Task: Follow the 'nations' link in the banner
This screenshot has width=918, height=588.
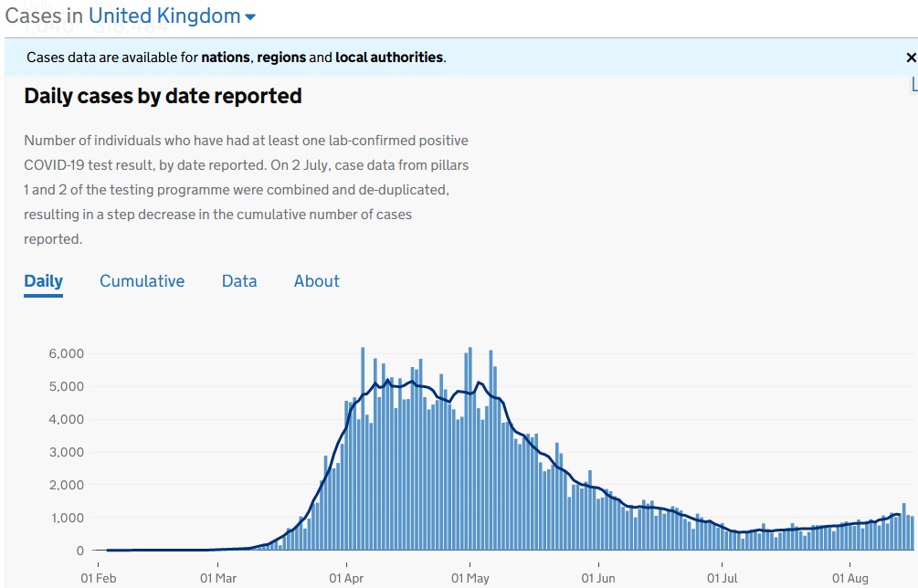Action: click(x=226, y=58)
